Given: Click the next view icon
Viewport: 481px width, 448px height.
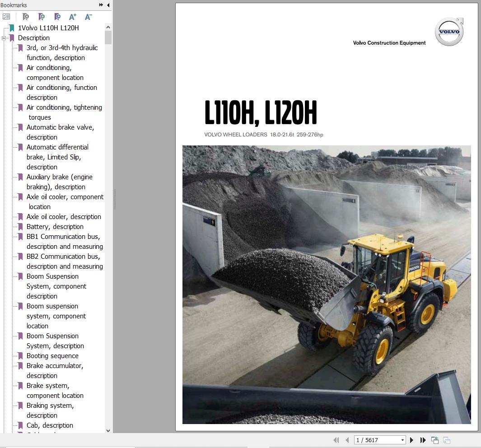Looking at the screenshot, I should (x=447, y=440).
